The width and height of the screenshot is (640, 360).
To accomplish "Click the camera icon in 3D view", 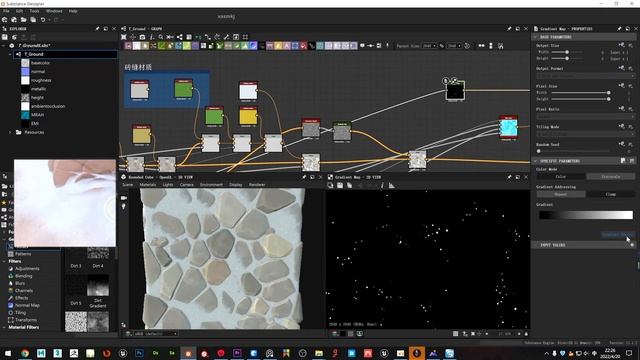I will [124, 198].
